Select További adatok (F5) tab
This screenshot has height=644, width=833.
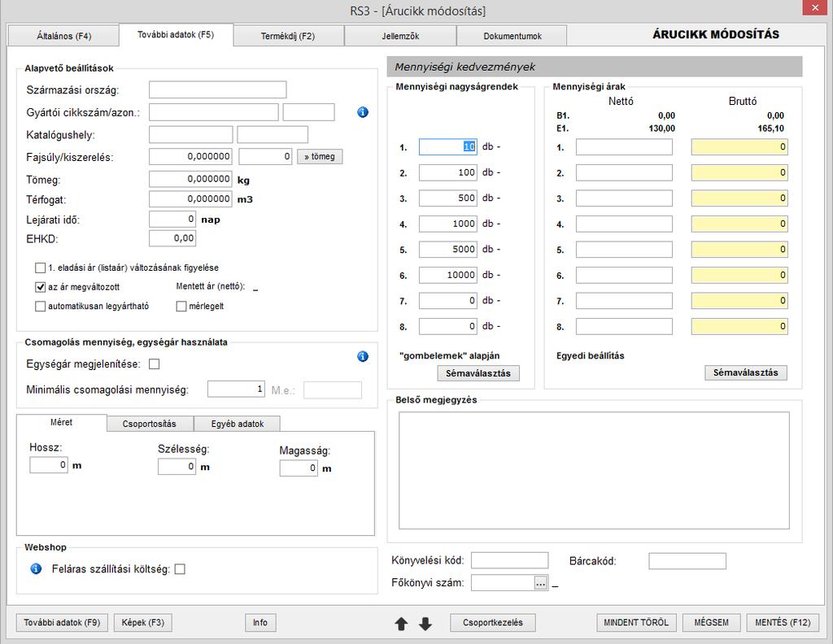pos(176,34)
